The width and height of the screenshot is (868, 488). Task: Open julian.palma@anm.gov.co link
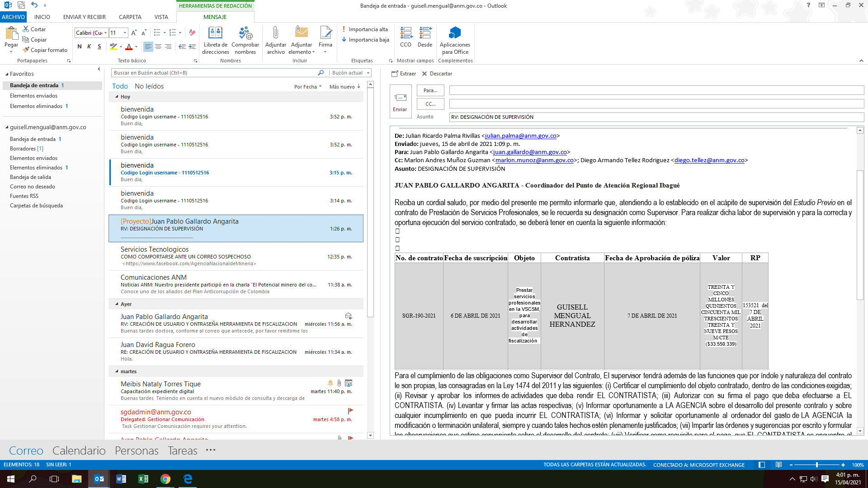coord(521,136)
